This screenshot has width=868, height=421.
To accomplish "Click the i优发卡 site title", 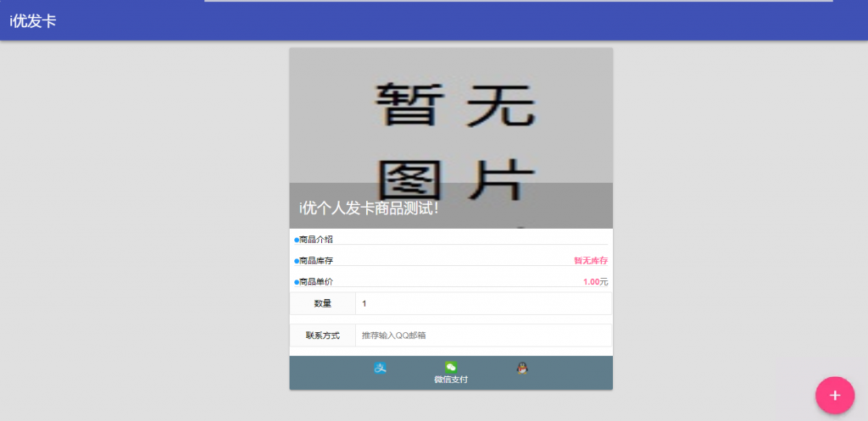I will click(x=33, y=21).
